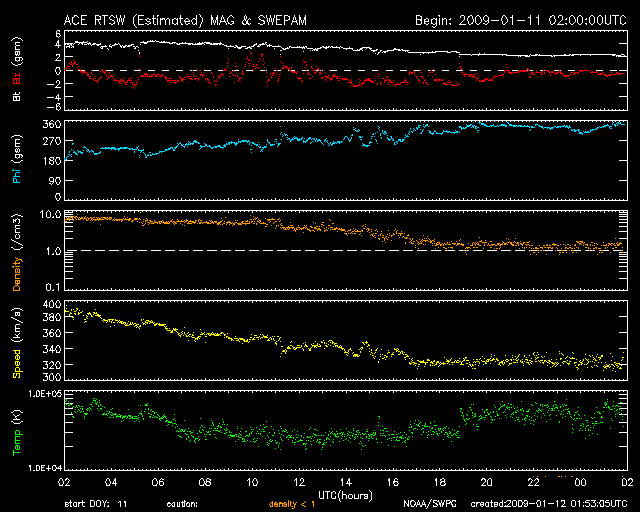Click the '16' hour label on the time axis
The height and width of the screenshot is (512, 640).
(x=393, y=483)
